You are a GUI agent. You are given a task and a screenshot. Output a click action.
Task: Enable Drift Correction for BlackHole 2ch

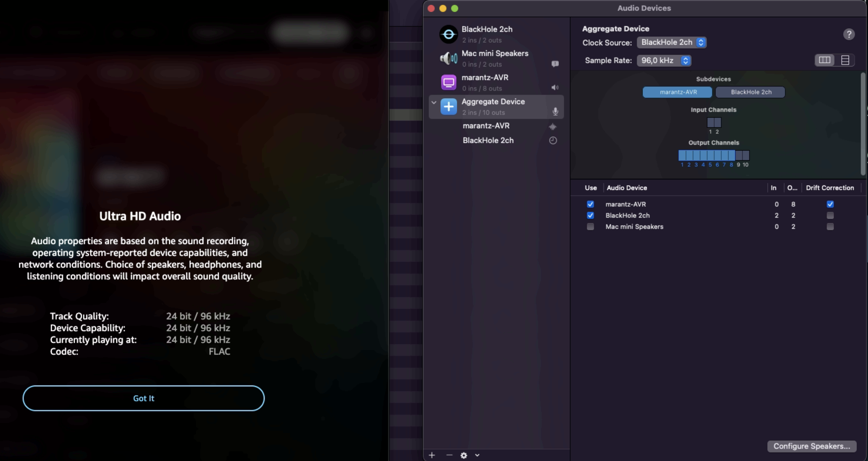pos(830,215)
